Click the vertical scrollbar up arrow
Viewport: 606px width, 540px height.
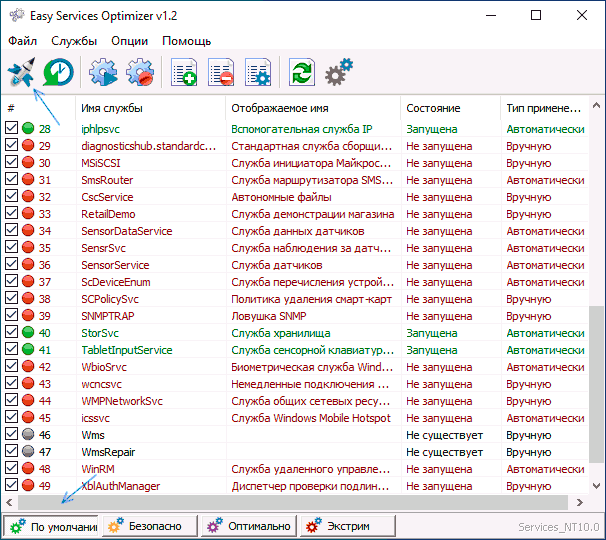(x=596, y=105)
